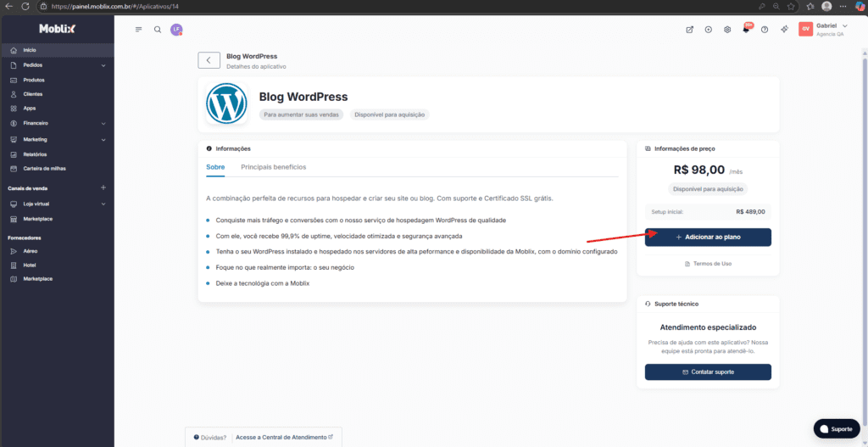Expand the Pedidos menu chevron

103,65
